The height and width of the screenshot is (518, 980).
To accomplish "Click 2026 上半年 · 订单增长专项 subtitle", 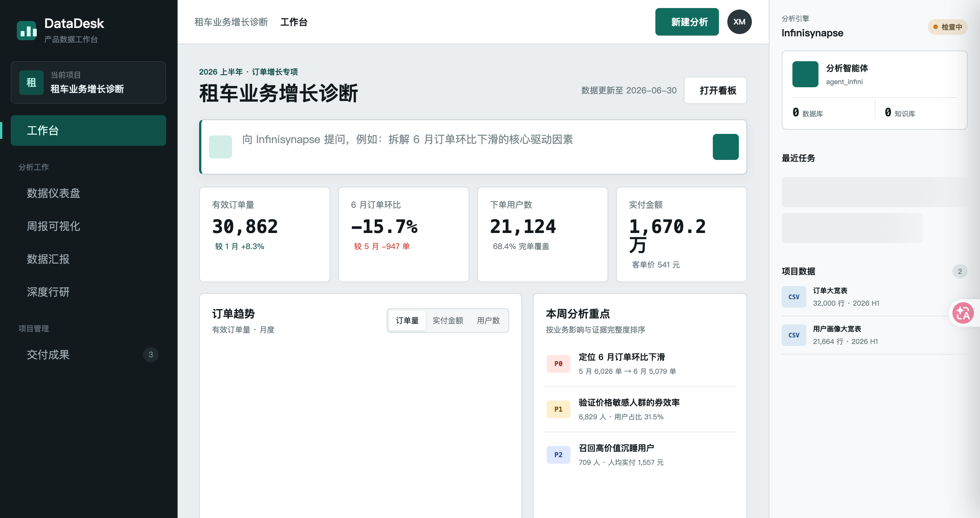I will click(248, 72).
